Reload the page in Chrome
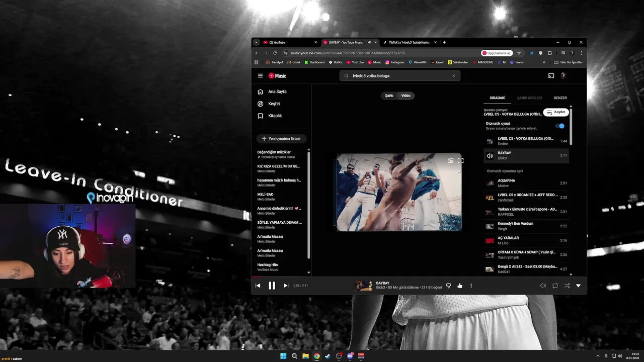 (275, 53)
